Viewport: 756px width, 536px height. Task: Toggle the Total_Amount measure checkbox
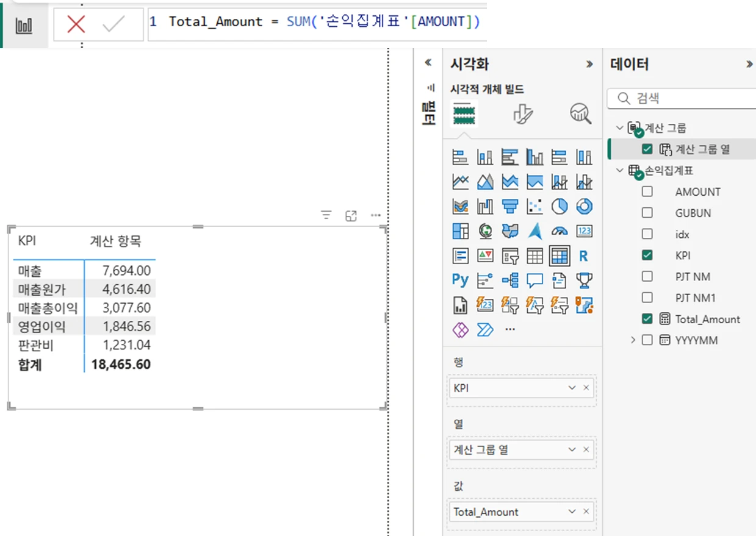coord(647,318)
